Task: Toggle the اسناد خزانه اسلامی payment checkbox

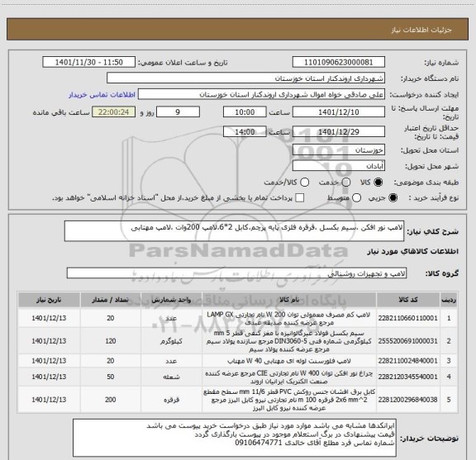Action: (x=300, y=198)
